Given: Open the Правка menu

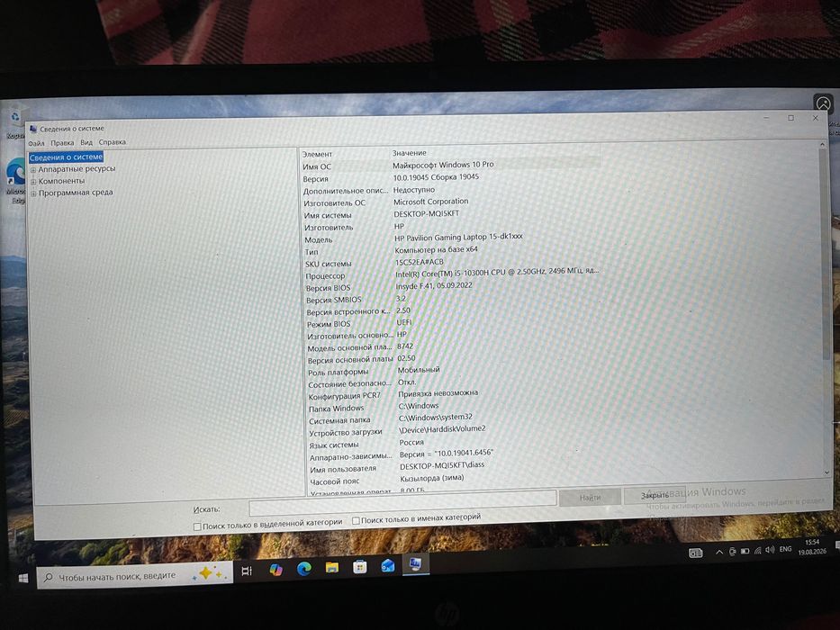Looking at the screenshot, I should [62, 142].
